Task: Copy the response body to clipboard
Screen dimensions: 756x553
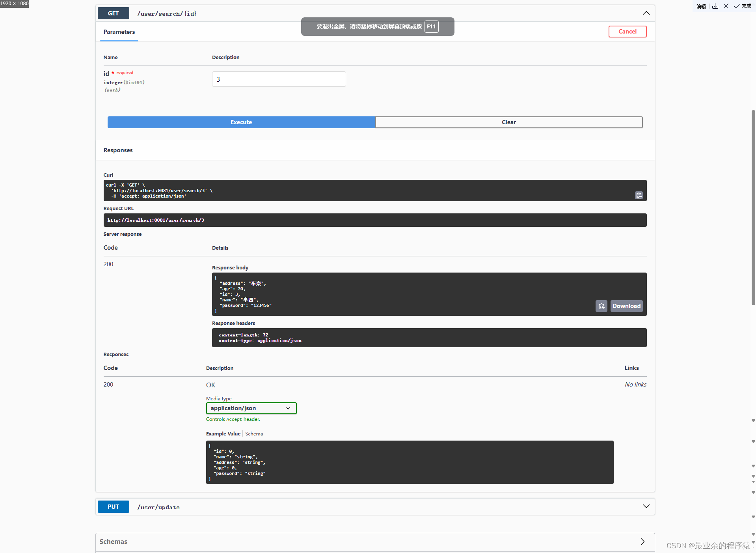Action: pos(601,306)
